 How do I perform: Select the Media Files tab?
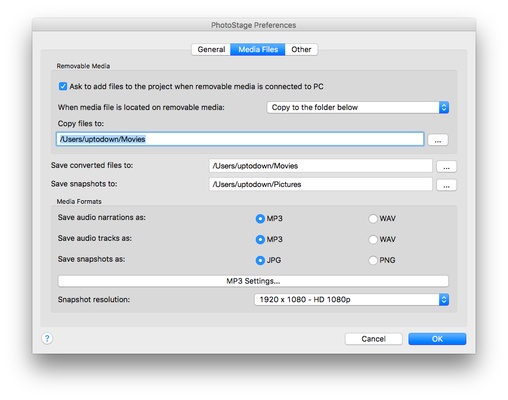click(x=258, y=49)
